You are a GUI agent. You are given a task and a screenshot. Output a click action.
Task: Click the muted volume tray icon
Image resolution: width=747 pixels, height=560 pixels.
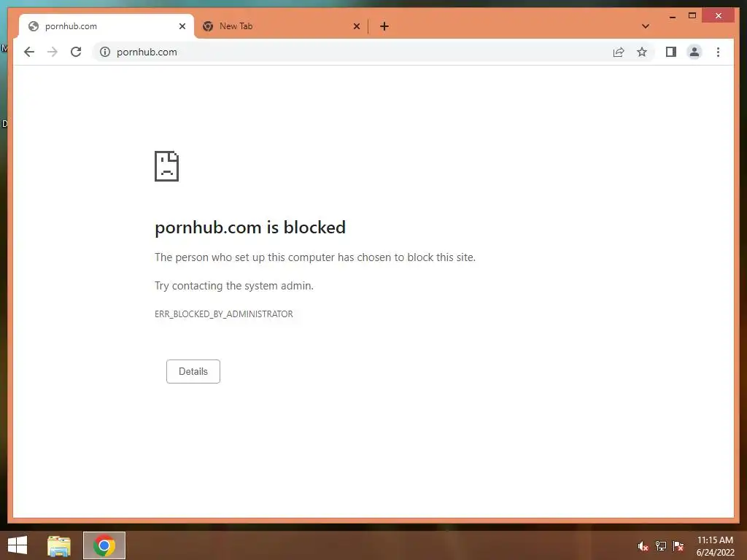click(x=643, y=546)
